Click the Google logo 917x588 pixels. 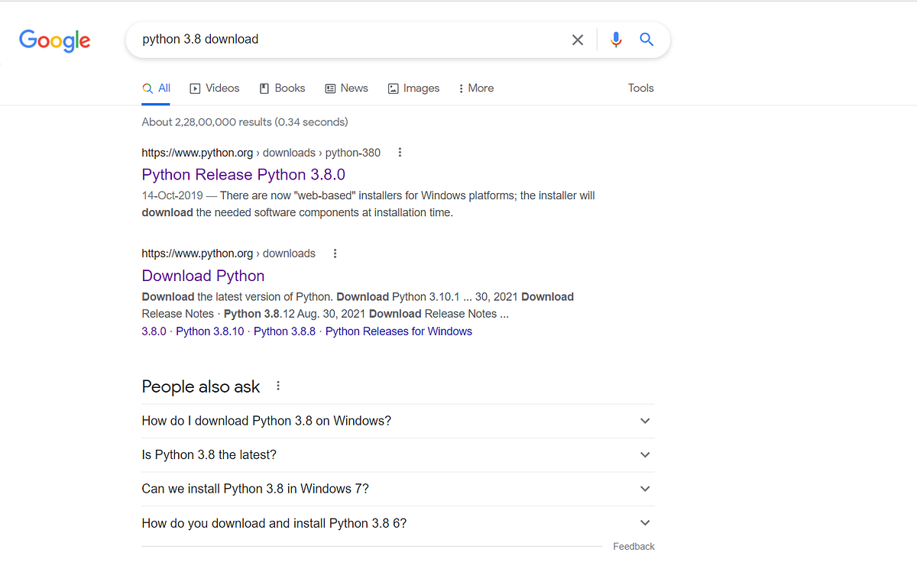pos(55,40)
